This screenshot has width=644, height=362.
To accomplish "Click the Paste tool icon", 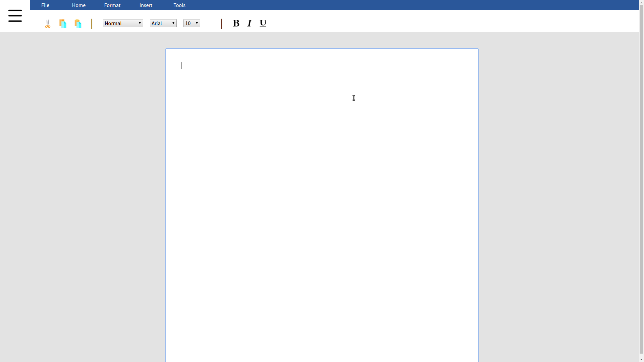I will (x=78, y=23).
